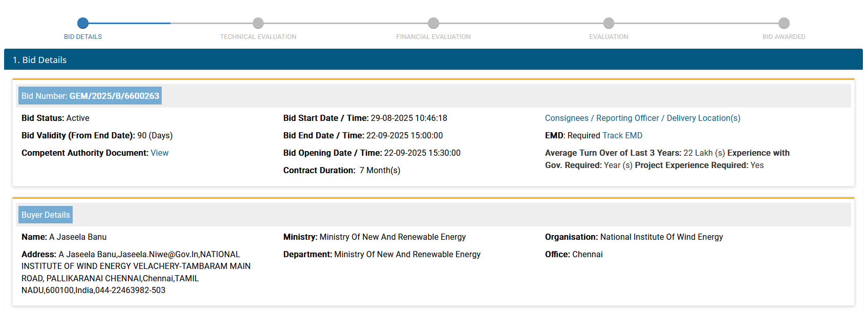The image size is (868, 312).
Task: Click the Bid End Date / Time value
Action: pos(404,135)
